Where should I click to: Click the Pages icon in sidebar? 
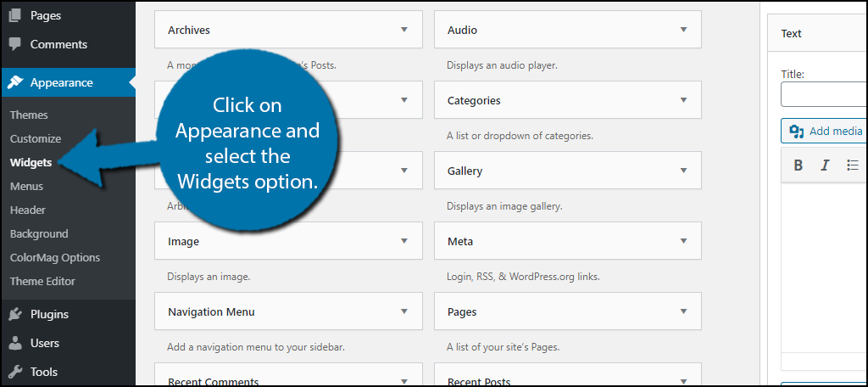(x=15, y=15)
